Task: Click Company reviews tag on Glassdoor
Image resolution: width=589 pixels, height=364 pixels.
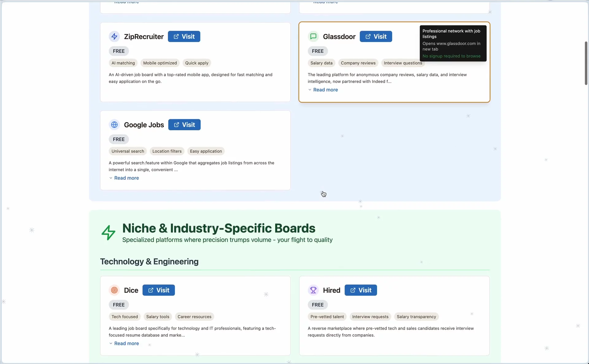Action: (x=358, y=63)
